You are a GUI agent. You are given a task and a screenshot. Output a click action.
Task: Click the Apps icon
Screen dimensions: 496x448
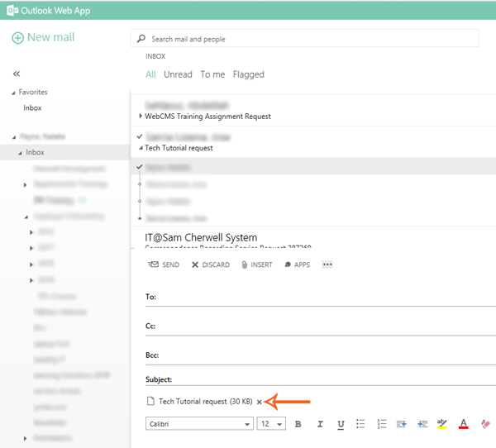288,265
